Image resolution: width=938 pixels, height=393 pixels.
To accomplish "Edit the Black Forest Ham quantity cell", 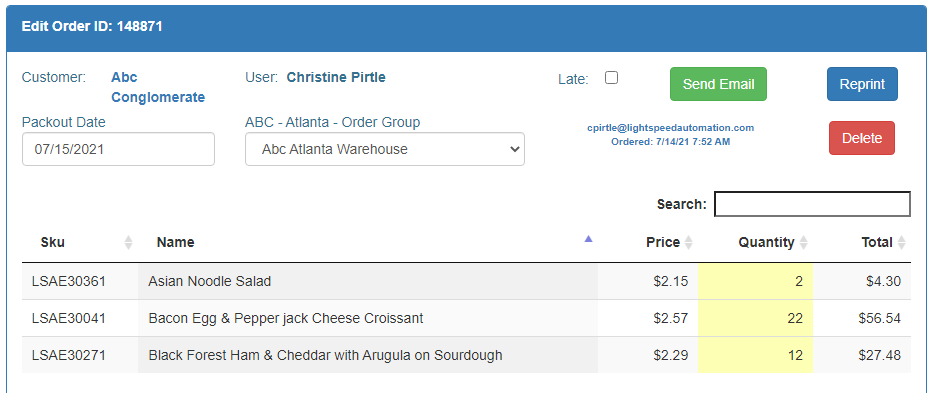I will (756, 355).
